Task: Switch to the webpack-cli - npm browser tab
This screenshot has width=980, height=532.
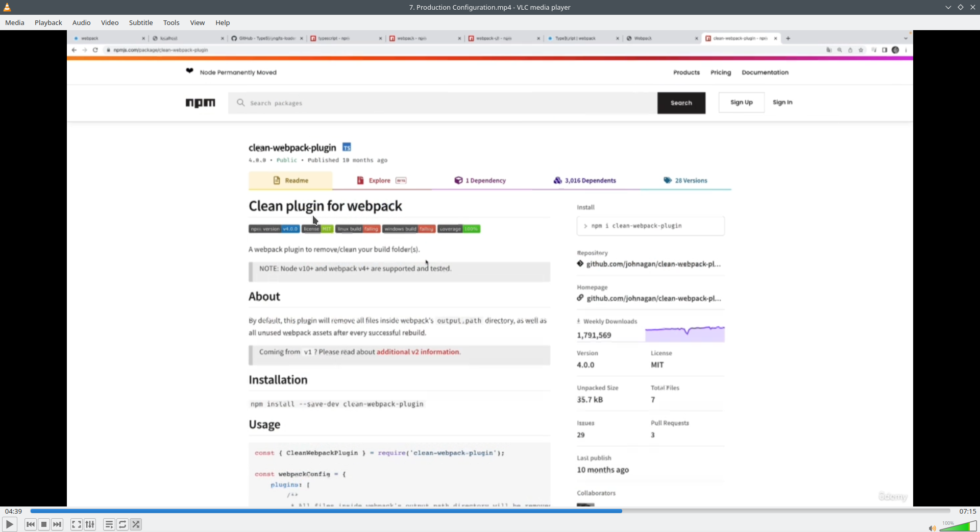Action: pyautogui.click(x=504, y=38)
